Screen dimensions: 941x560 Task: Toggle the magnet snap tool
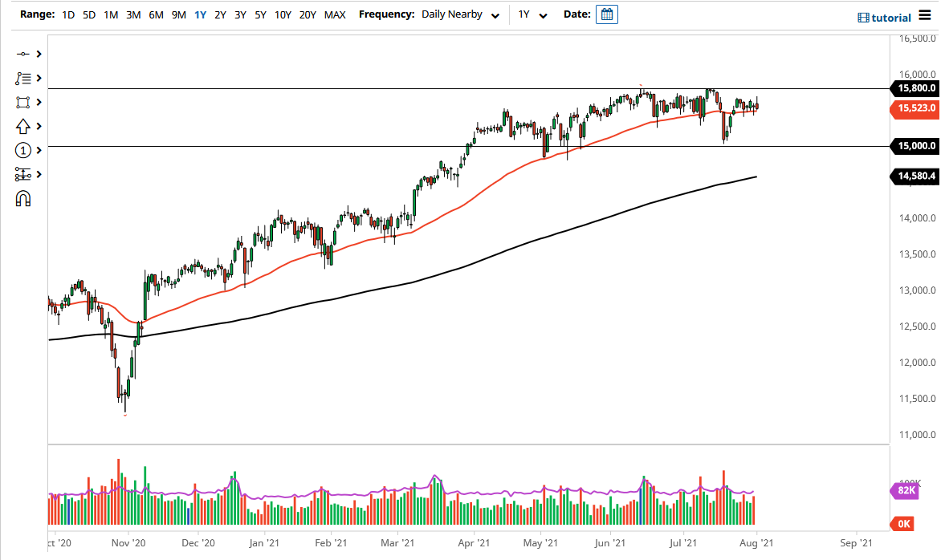(x=22, y=197)
